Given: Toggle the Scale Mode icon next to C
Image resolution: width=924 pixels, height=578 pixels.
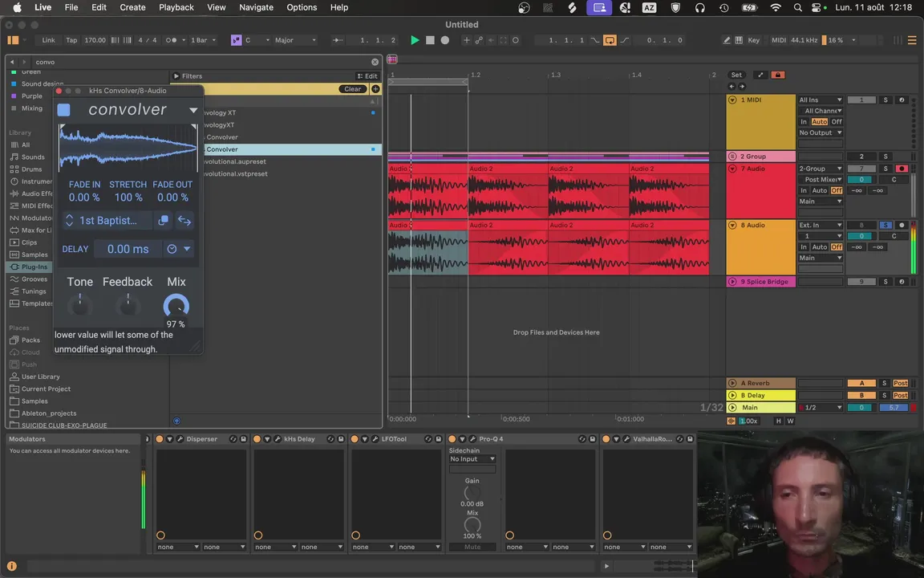Looking at the screenshot, I should [236, 40].
